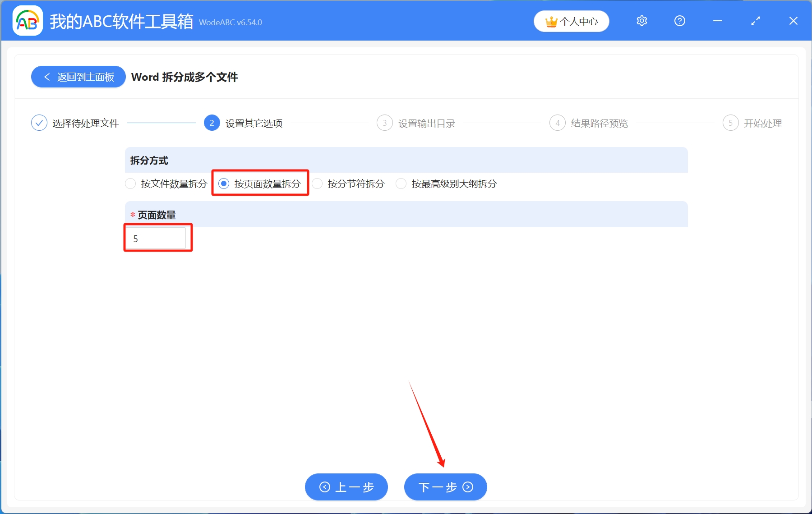Click the fullscreen expand icon
Screen dimensions: 812x514
755,21
